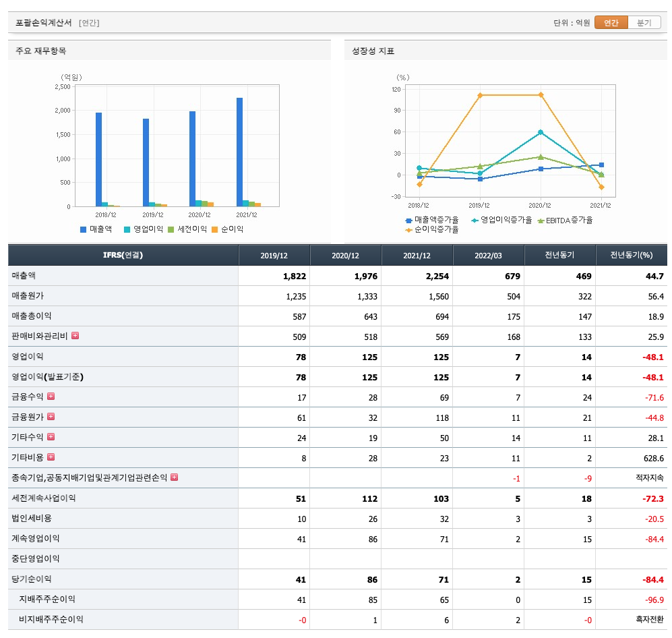
Task: Toggle the 매출액 legend swatch in bar chart
Action: [x=83, y=230]
